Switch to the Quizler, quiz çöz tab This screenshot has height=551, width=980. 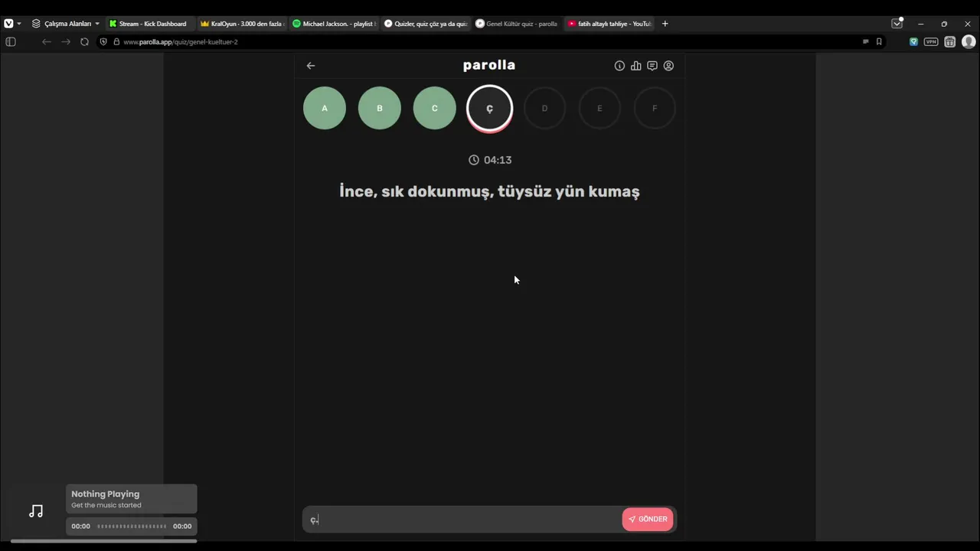(425, 24)
